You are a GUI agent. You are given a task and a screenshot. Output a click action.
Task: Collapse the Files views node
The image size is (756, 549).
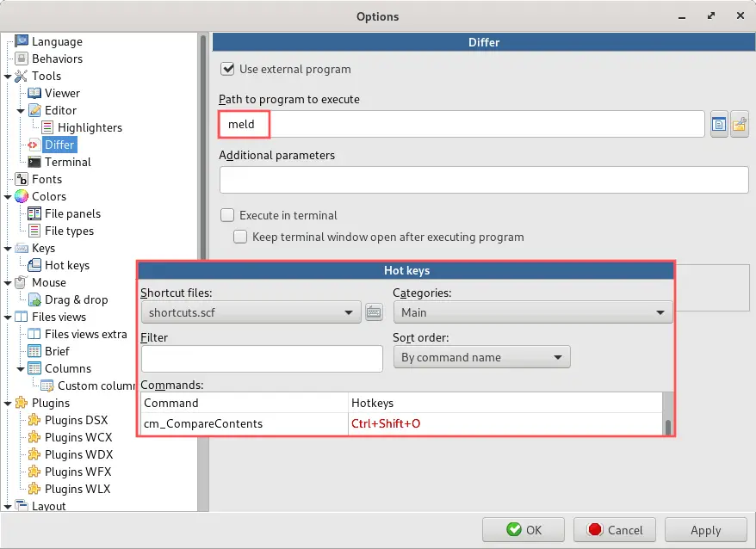pos(8,318)
